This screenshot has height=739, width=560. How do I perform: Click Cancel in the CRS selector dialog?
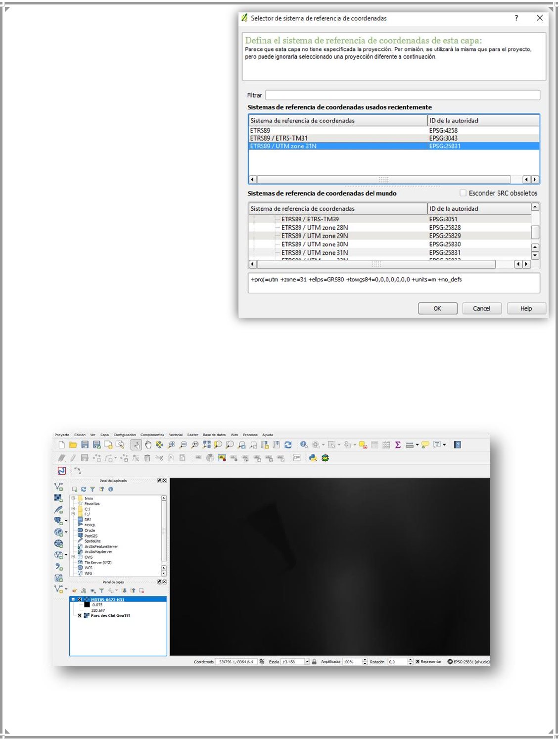[x=481, y=308]
